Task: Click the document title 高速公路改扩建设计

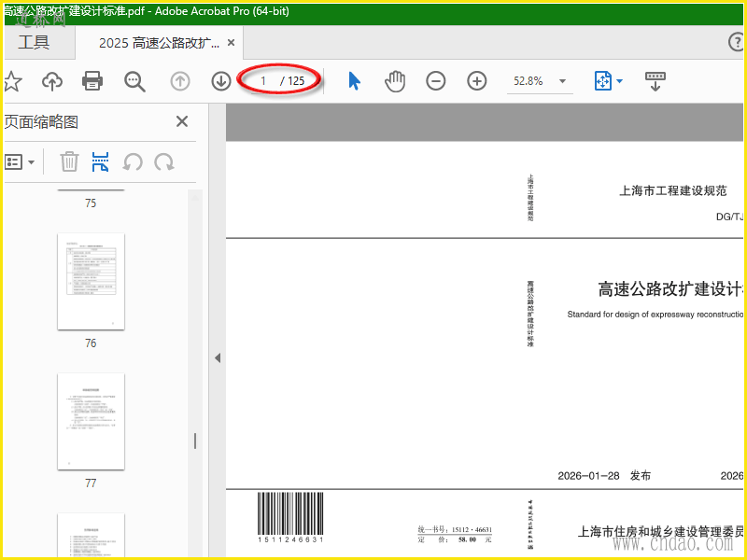Action: [670, 289]
